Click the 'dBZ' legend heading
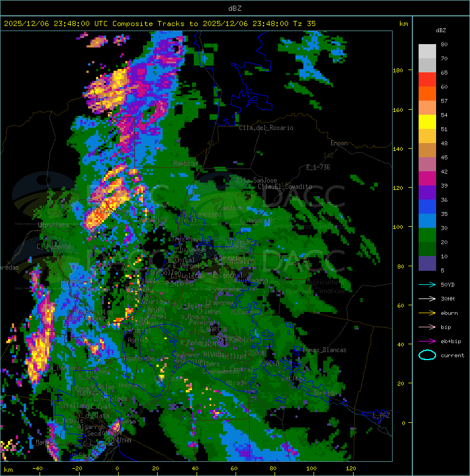This screenshot has width=470, height=476. click(x=441, y=31)
